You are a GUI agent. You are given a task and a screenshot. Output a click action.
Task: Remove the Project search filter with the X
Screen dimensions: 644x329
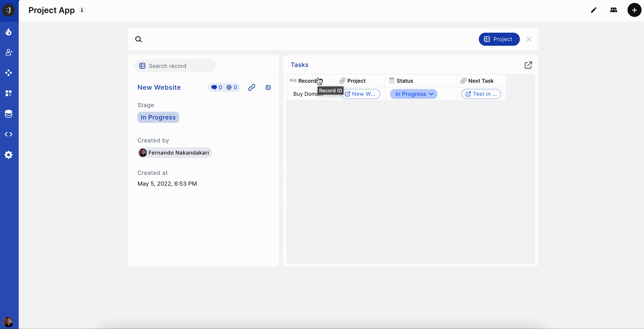[x=529, y=39]
